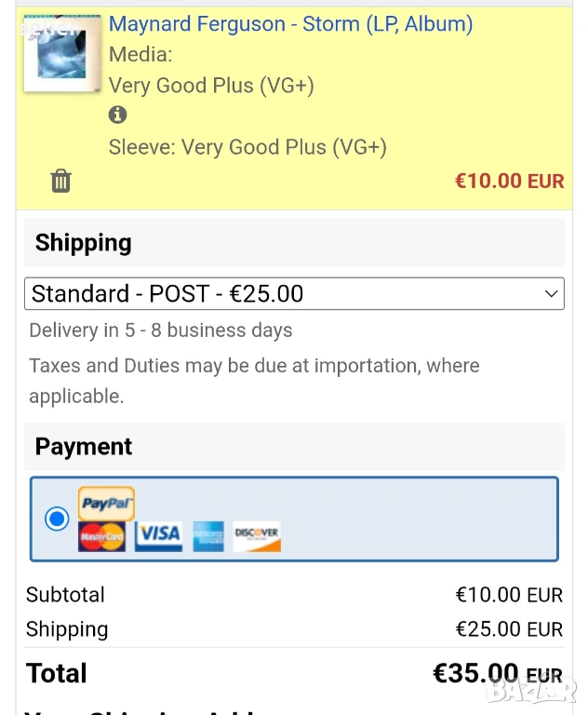The height and width of the screenshot is (715, 588).
Task: Open Maynard Ferguson - Storm album link
Action: (x=290, y=24)
